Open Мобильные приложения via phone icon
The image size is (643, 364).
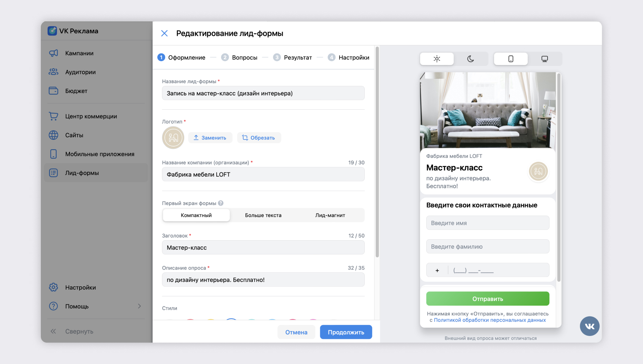(54, 154)
